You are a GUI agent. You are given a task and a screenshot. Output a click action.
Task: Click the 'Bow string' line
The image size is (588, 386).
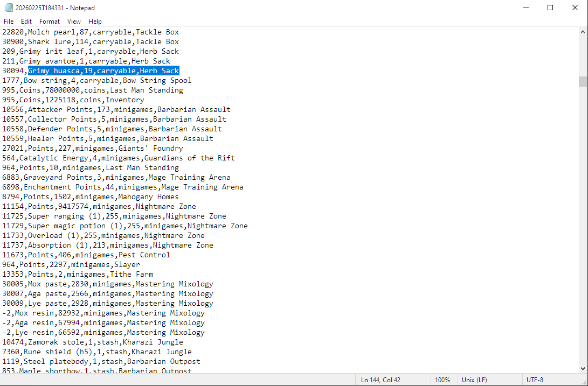coord(97,81)
